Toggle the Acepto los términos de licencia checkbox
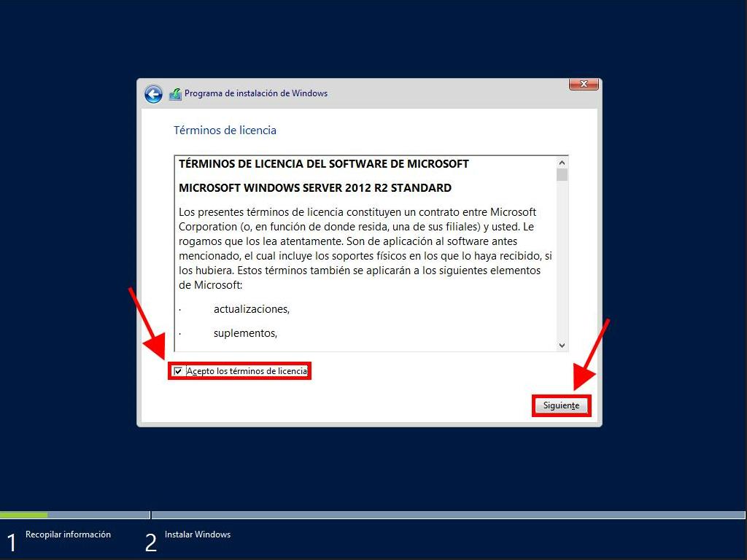Image resolution: width=747 pixels, height=560 pixels. pos(178,371)
